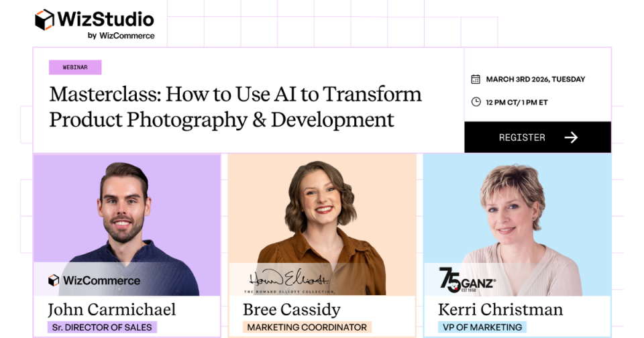Click the 'Sr. DIRECTOR OF SALES' label

click(x=102, y=327)
